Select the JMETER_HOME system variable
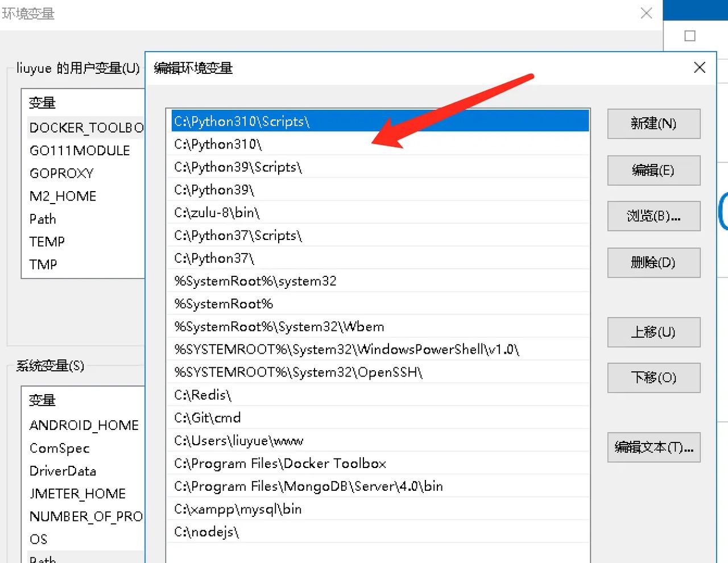 coord(78,493)
